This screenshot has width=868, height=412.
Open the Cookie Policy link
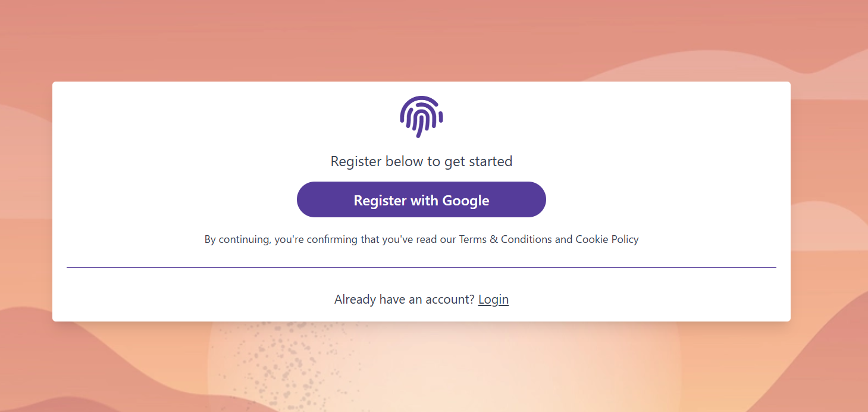click(x=607, y=239)
